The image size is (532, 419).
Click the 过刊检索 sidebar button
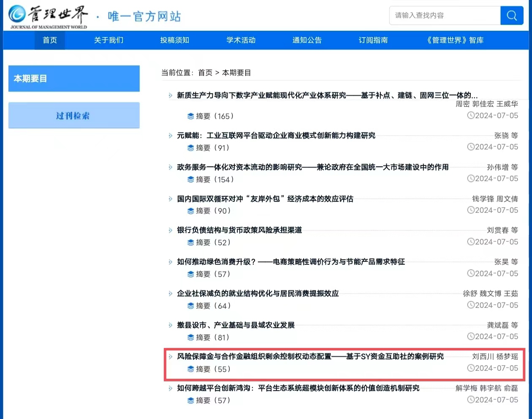(74, 115)
